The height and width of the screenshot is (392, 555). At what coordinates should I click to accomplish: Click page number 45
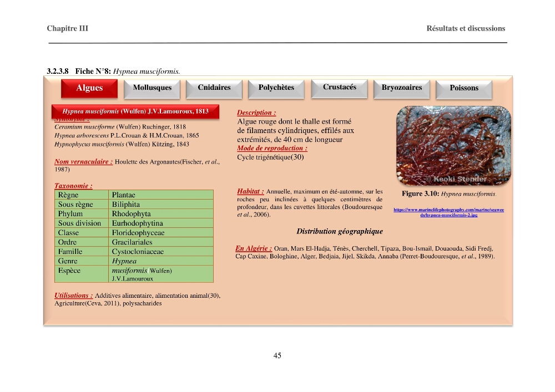pyautogui.click(x=277, y=355)
